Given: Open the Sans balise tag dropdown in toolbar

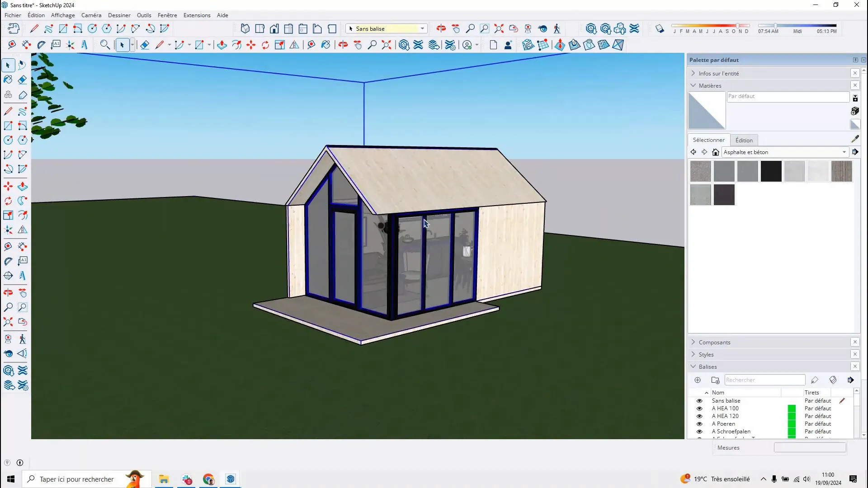Looking at the screenshot, I should point(422,28).
